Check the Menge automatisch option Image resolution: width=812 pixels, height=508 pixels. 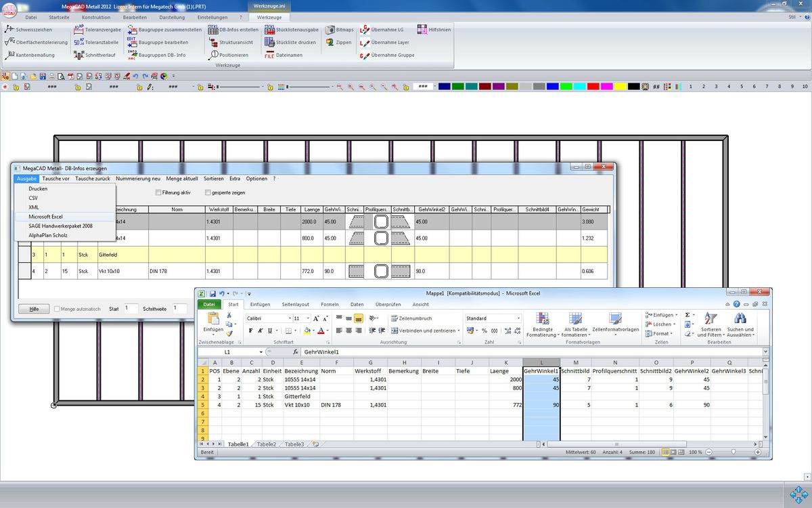pyautogui.click(x=58, y=309)
